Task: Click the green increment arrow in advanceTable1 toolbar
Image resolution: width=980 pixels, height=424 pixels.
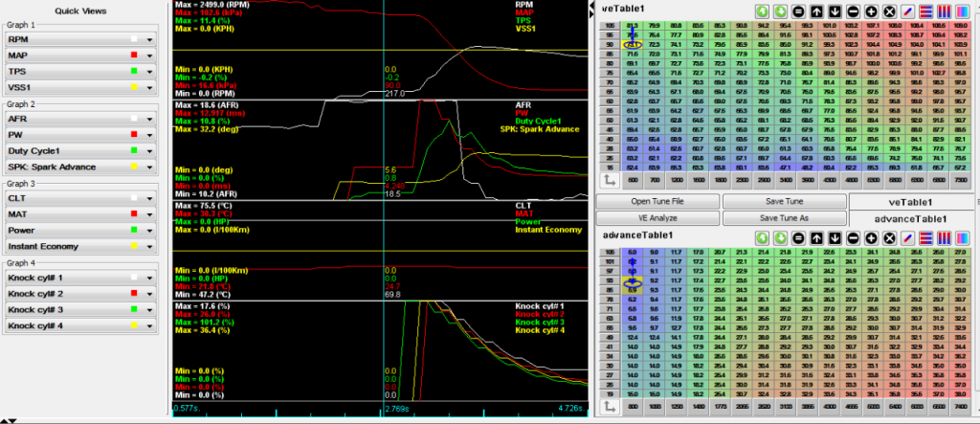Action: 762,237
